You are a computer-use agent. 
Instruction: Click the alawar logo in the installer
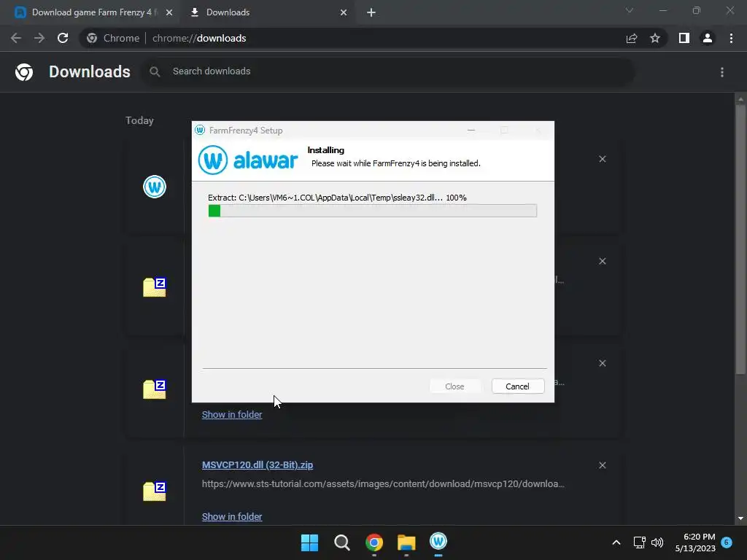click(248, 160)
